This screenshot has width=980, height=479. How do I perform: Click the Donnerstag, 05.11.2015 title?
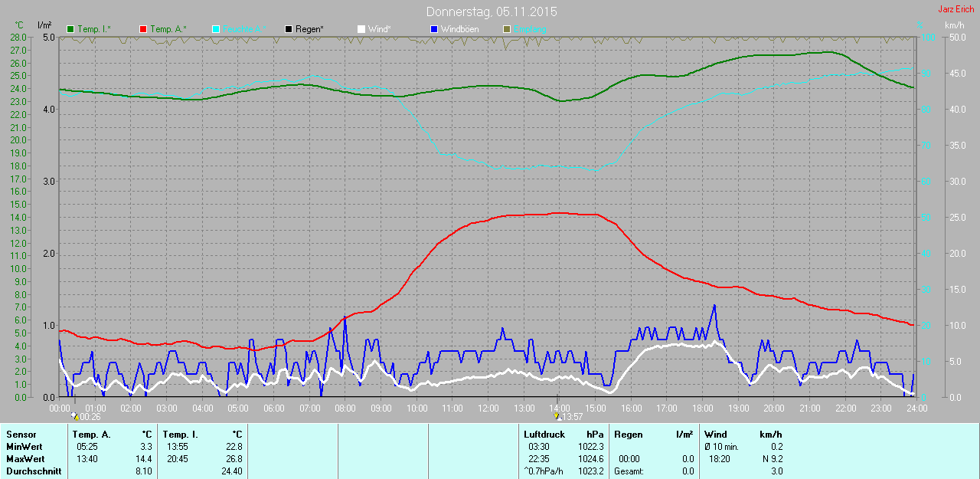[x=491, y=12]
